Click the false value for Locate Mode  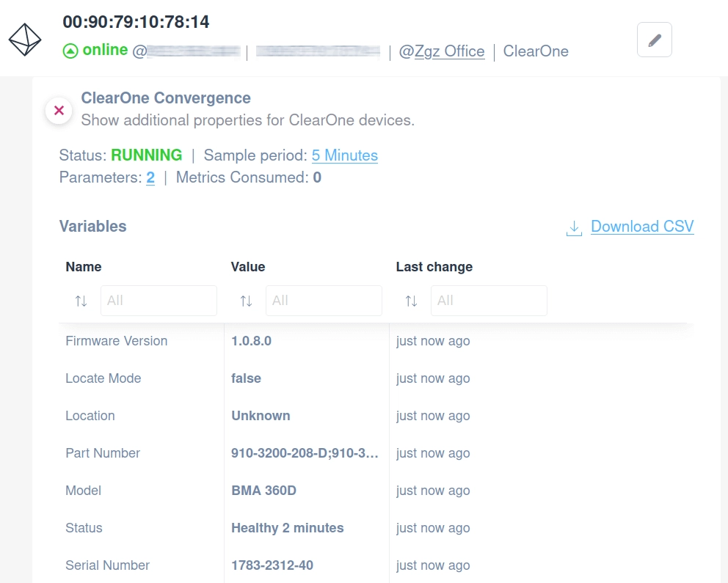[x=246, y=378]
